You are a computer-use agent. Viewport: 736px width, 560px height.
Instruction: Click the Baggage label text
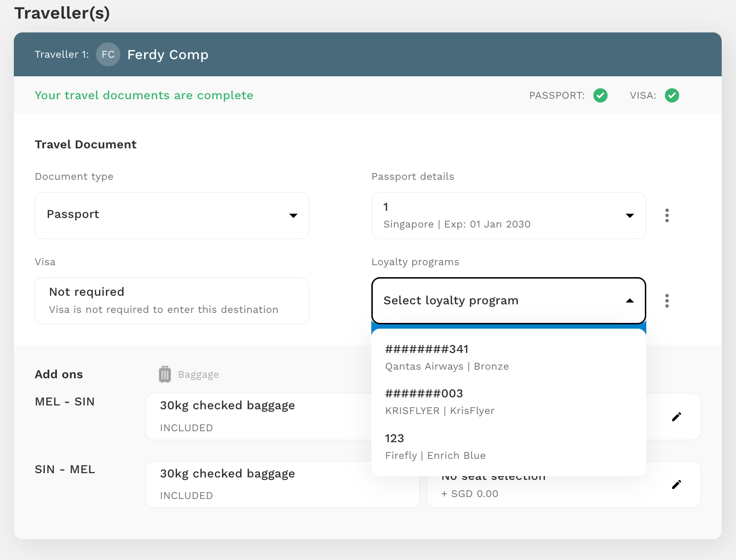coord(199,375)
